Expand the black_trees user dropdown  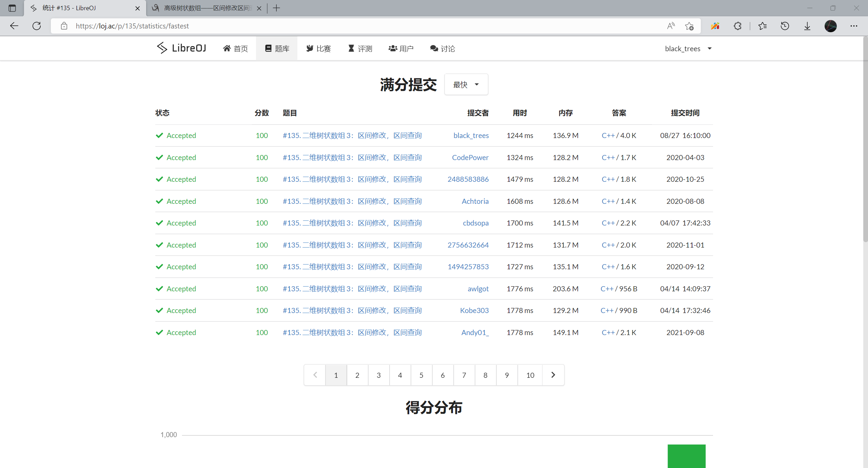point(688,48)
